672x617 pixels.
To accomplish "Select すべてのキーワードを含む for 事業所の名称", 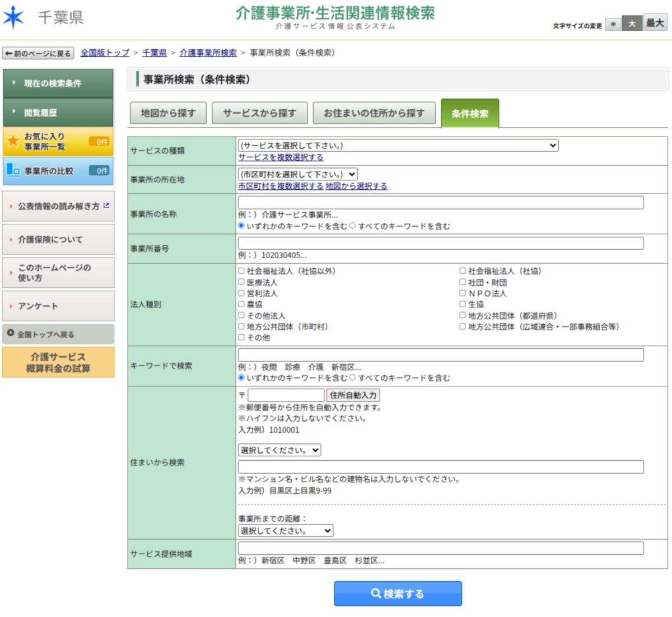I will point(352,226).
